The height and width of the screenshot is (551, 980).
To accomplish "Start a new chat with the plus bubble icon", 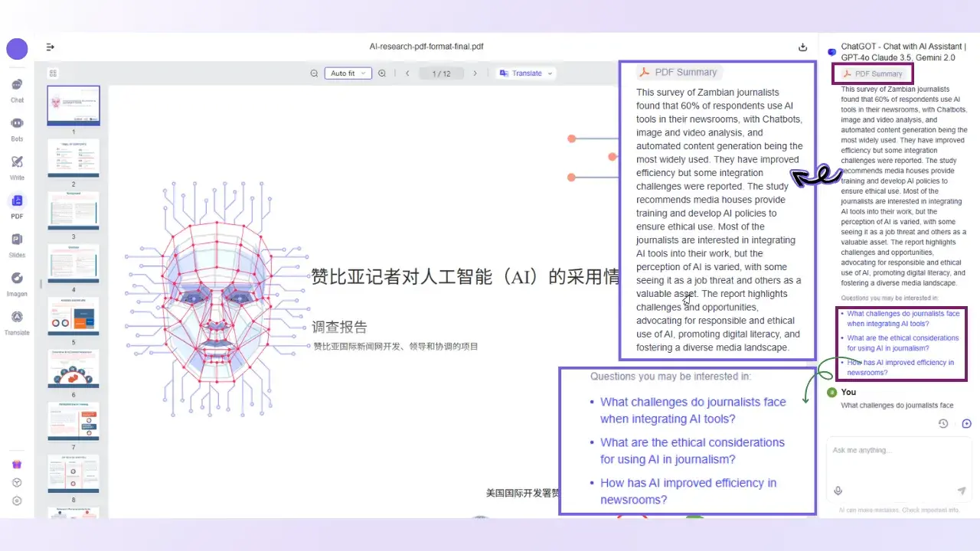I will (x=966, y=424).
